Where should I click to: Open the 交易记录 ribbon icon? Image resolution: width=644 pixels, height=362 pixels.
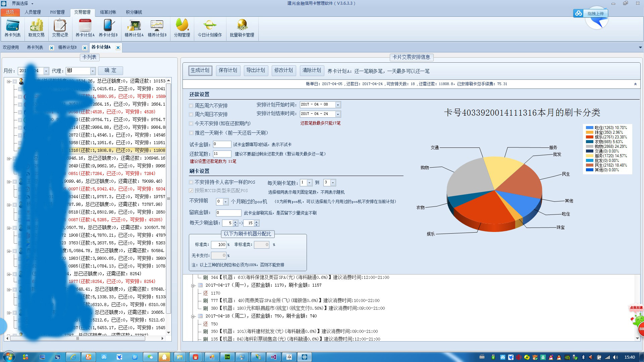pos(60,28)
